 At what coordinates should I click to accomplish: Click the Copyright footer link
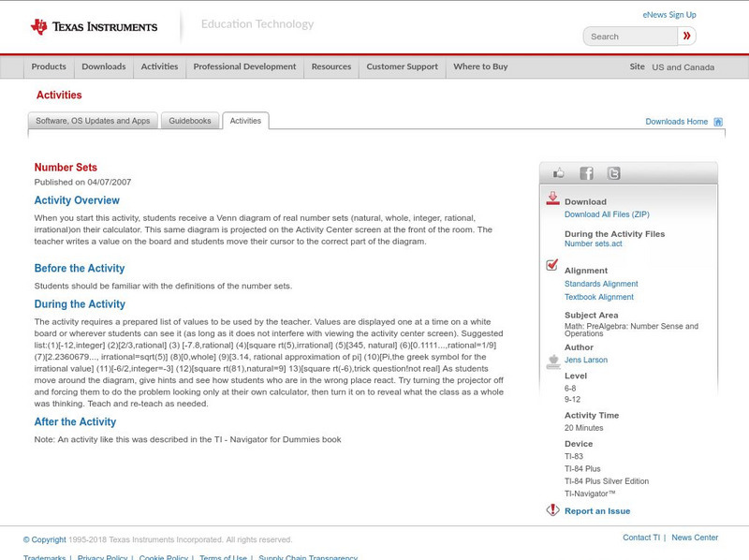(44, 539)
